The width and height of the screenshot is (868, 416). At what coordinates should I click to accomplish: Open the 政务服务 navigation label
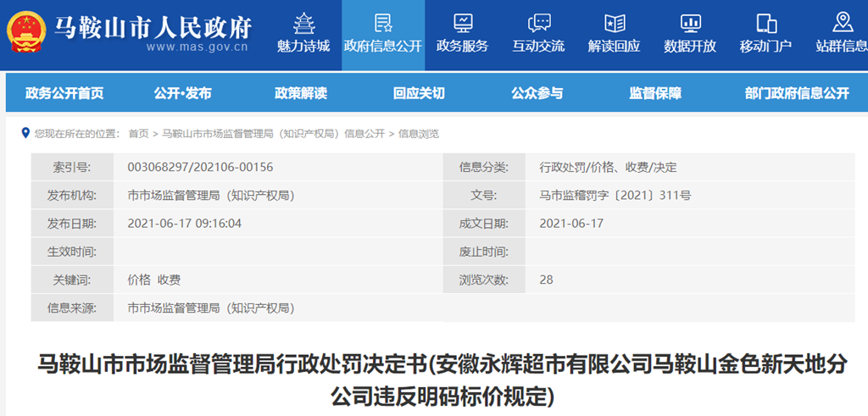click(462, 46)
